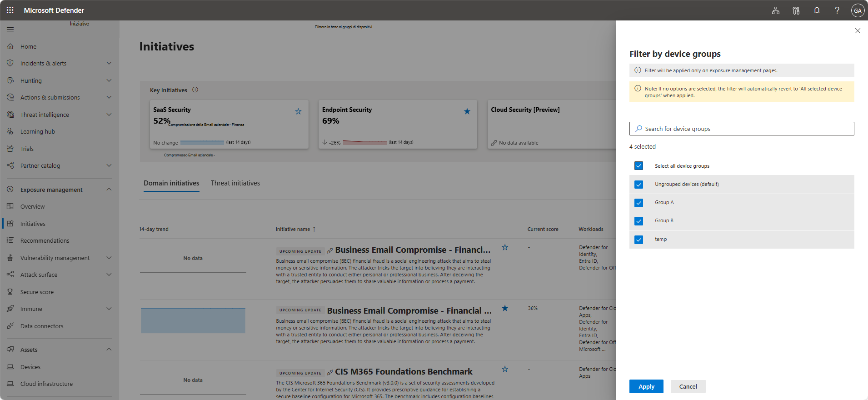Screen dimensions: 868x400
Task: Click the Overview grid icon
Action: (10, 206)
